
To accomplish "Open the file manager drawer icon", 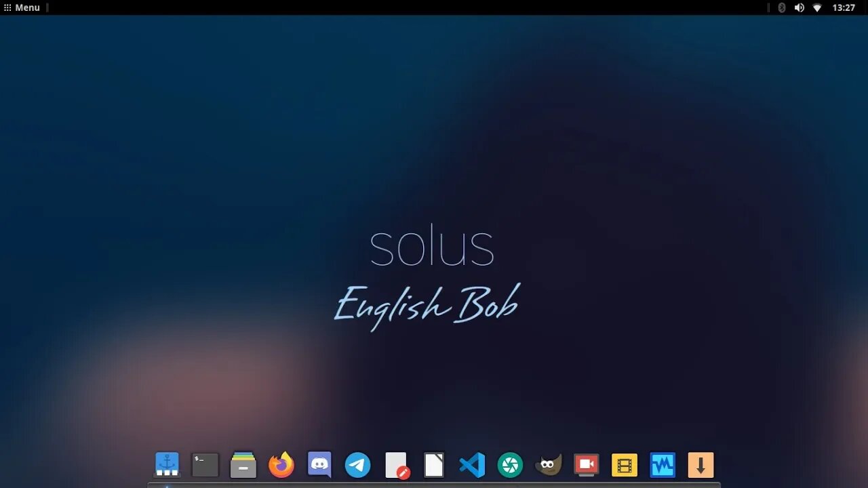I will 243,465.
